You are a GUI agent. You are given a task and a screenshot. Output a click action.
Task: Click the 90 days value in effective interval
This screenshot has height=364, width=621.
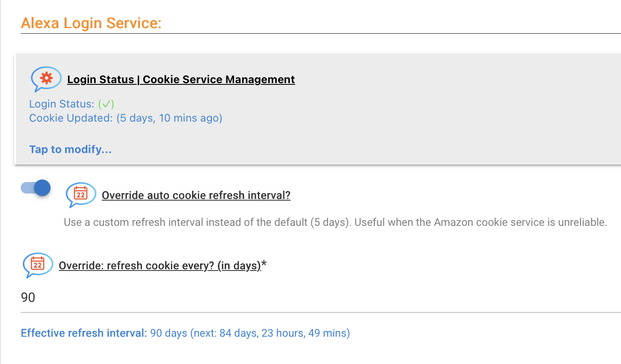pos(168,333)
